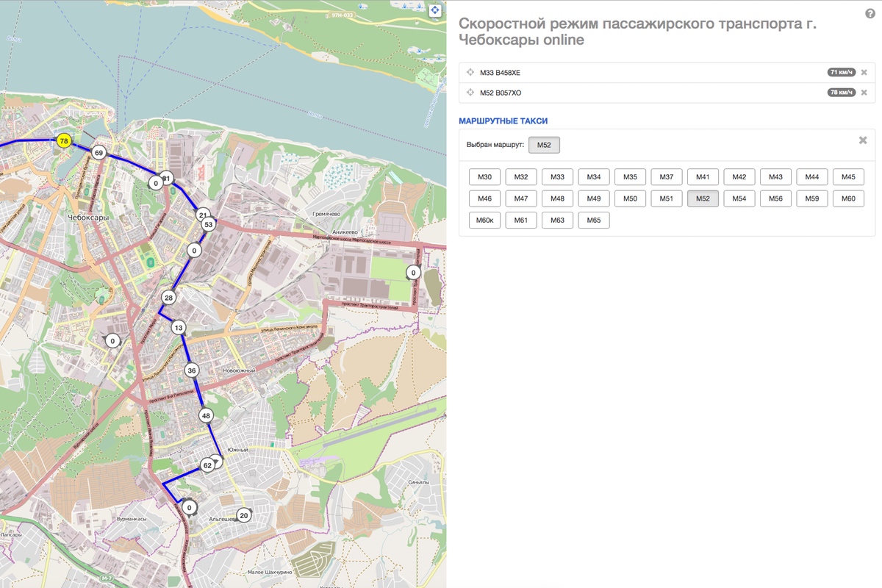The image size is (882, 588).
Task: Select the 48 speed vehicle marker
Action: coord(206,415)
